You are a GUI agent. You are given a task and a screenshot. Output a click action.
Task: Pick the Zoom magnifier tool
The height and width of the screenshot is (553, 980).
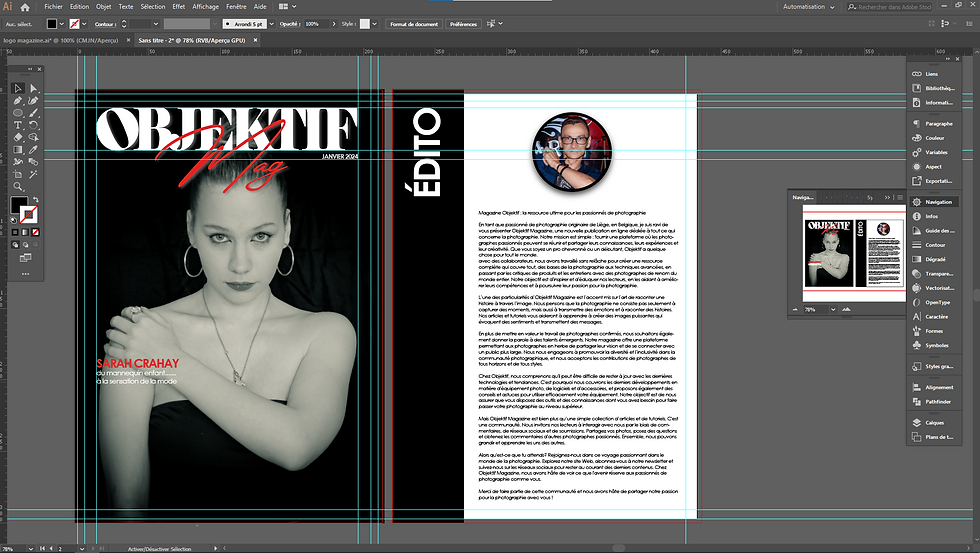[18, 186]
